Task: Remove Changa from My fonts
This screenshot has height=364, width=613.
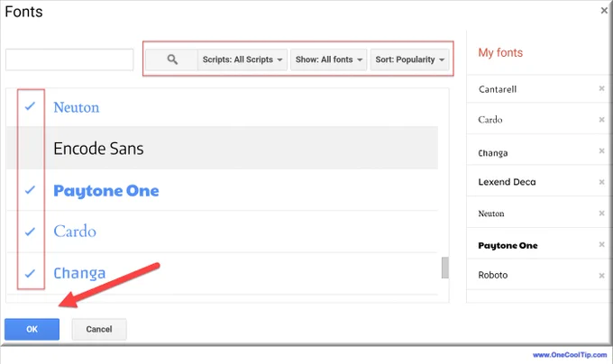Action: point(601,150)
